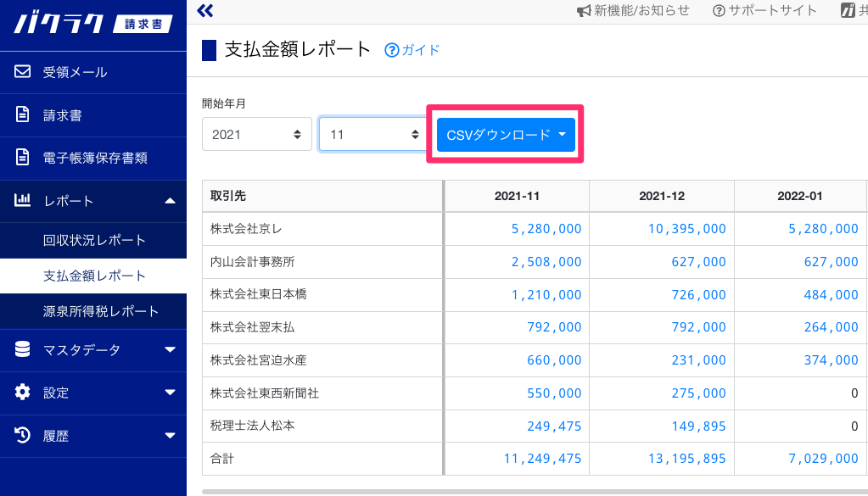868x496 pixels.
Task: Select 支払金額レポート submenu item
Action: pyautogui.click(x=93, y=276)
